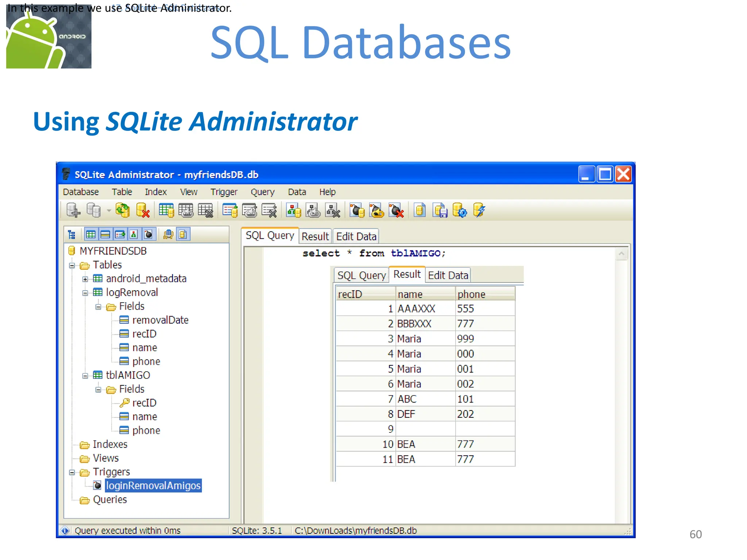Collapse the Triggers folder node

[x=72, y=472]
